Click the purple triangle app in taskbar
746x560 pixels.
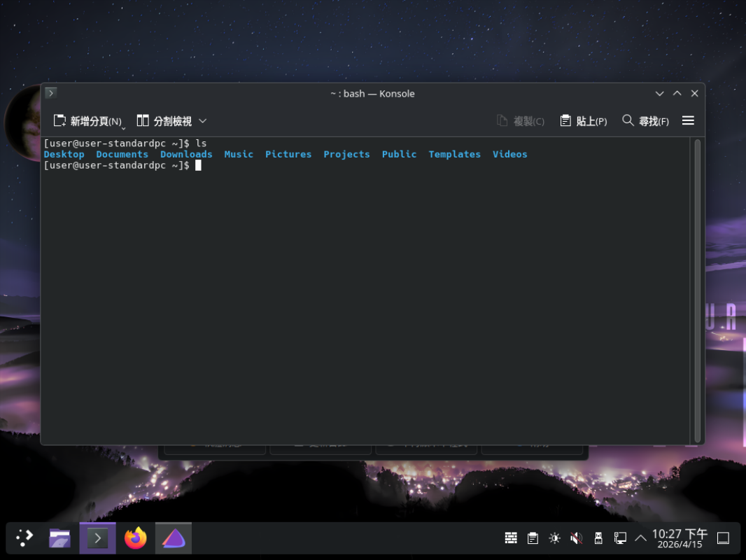point(173,538)
